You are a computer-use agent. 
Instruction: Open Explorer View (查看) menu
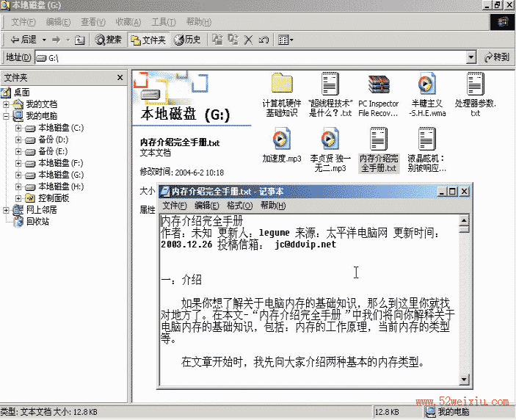coord(93,22)
